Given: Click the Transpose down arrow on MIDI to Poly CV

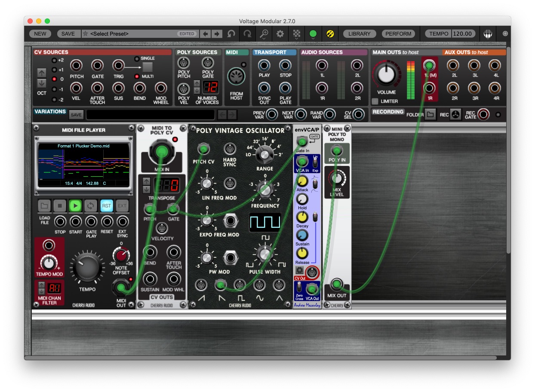Looking at the screenshot, I should point(147,190).
